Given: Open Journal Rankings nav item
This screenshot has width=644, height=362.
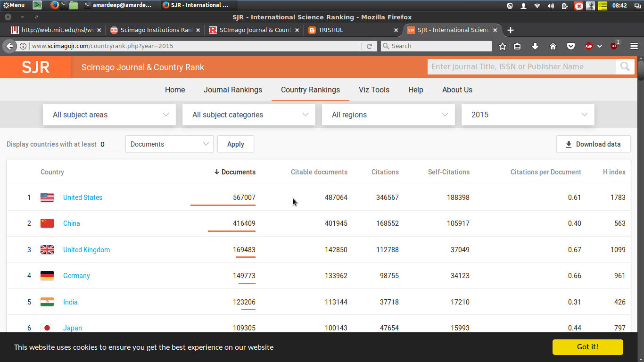Looking at the screenshot, I should [233, 90].
